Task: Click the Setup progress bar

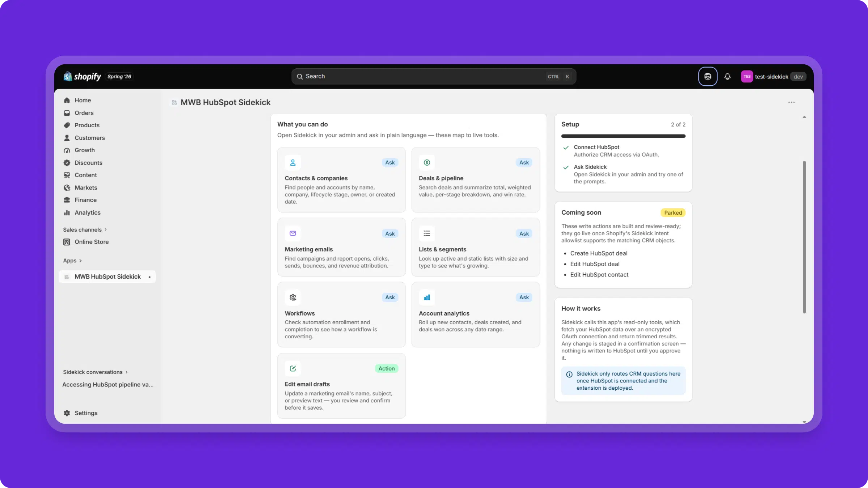Action: click(623, 136)
